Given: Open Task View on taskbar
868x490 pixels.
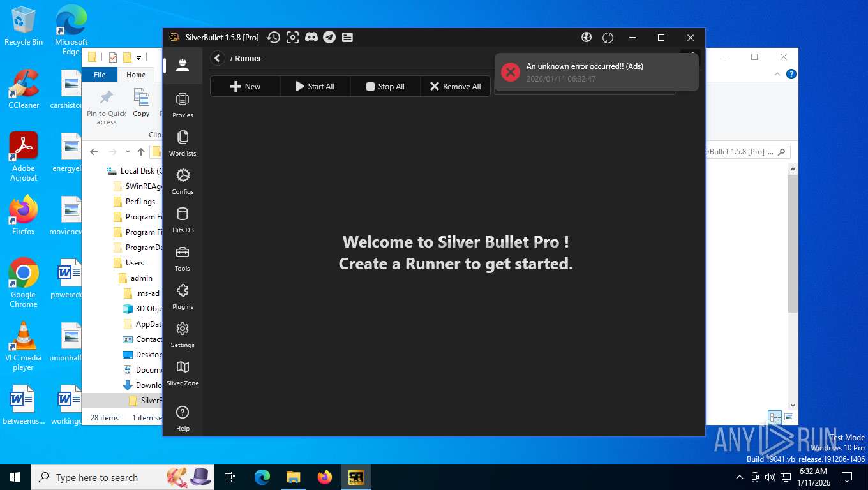Looking at the screenshot, I should click(230, 477).
